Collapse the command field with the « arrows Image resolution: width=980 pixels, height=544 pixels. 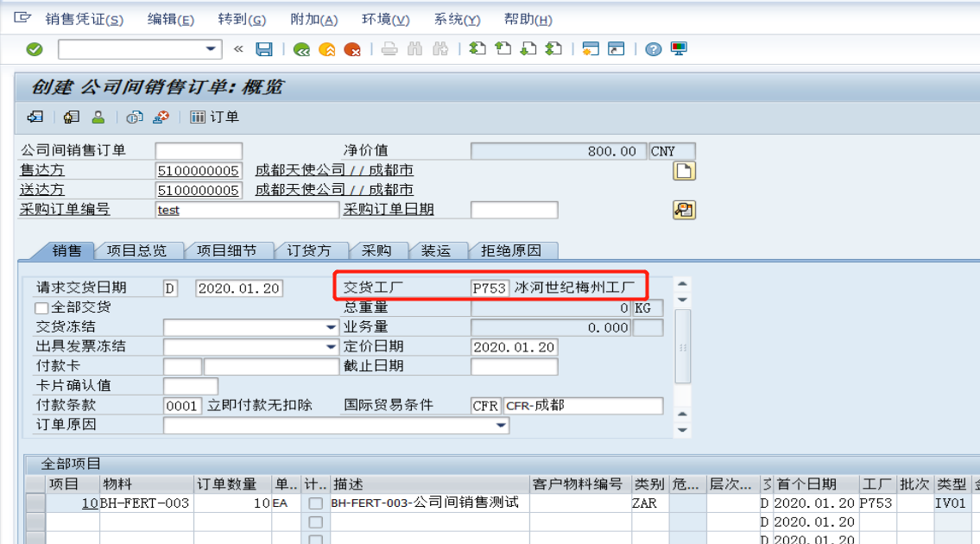click(238, 48)
